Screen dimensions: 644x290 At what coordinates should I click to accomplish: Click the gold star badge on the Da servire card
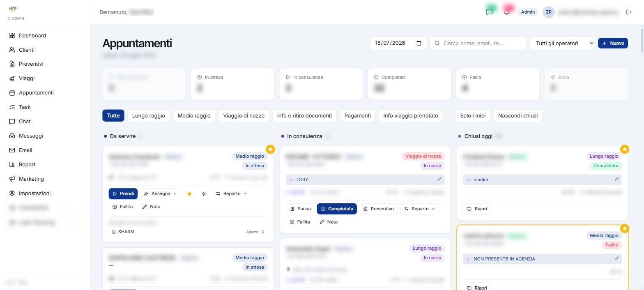pyautogui.click(x=270, y=149)
